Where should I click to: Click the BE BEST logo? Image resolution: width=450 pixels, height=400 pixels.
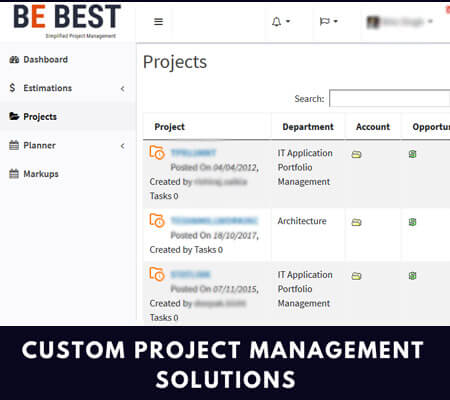point(67,21)
